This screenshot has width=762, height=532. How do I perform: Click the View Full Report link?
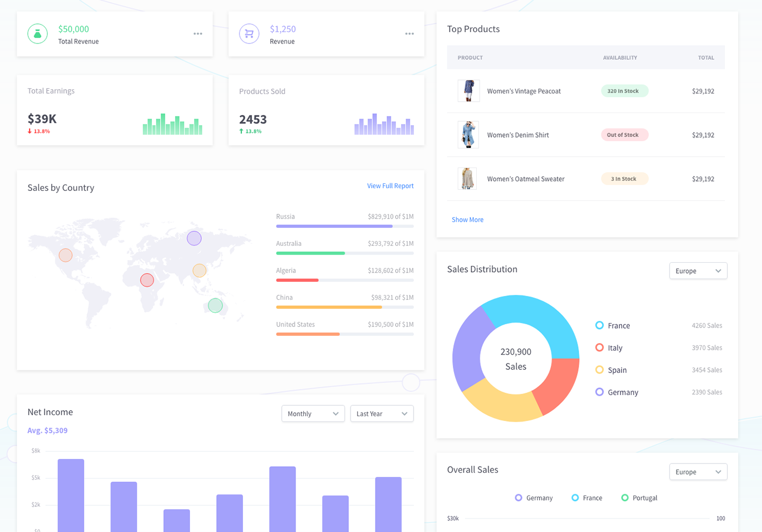click(390, 186)
